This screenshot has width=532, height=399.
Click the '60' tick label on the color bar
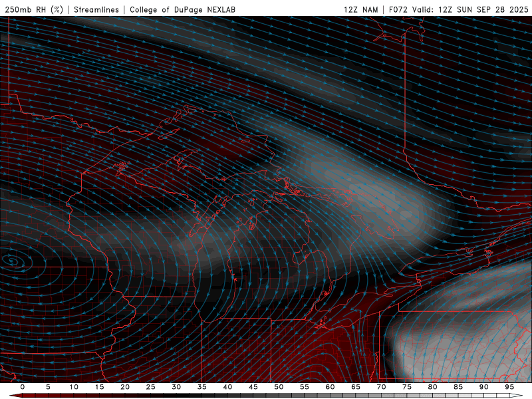pos(330,387)
